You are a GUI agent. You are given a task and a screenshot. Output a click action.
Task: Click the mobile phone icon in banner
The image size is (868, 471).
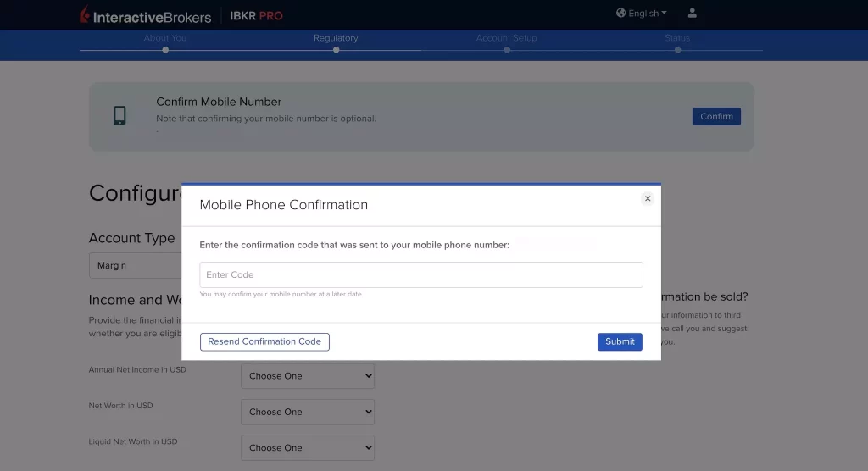(120, 116)
